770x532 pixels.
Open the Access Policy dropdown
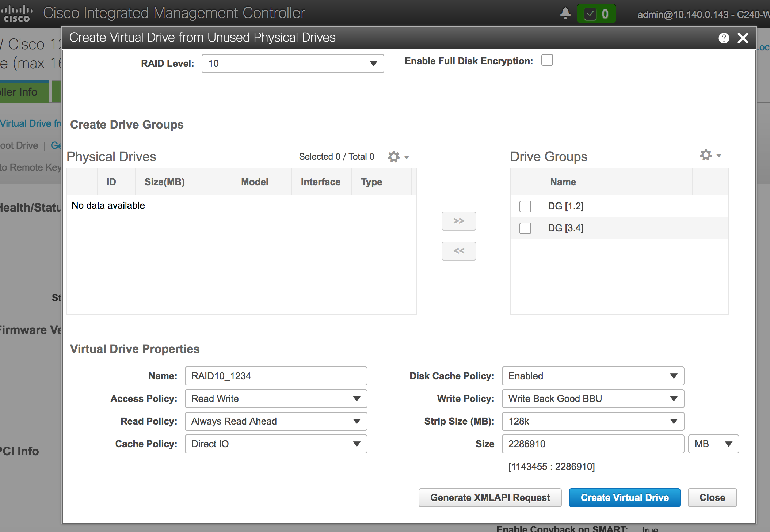[276, 399]
